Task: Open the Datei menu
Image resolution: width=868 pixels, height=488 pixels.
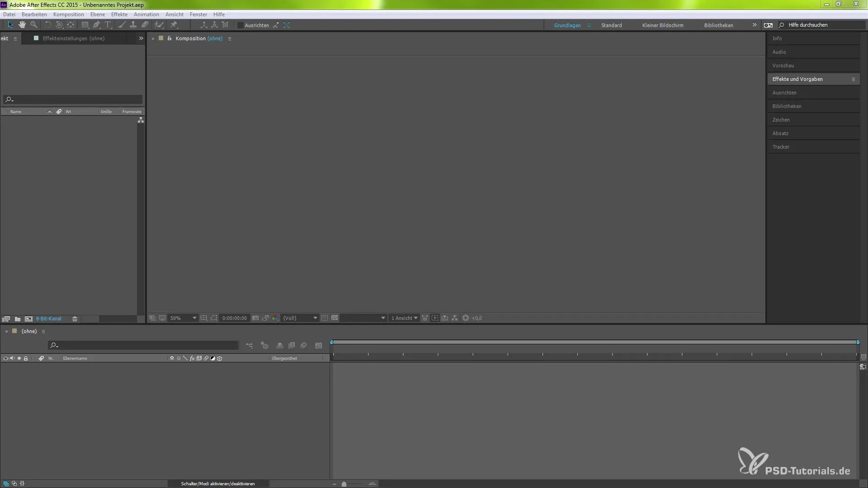Action: [x=9, y=14]
